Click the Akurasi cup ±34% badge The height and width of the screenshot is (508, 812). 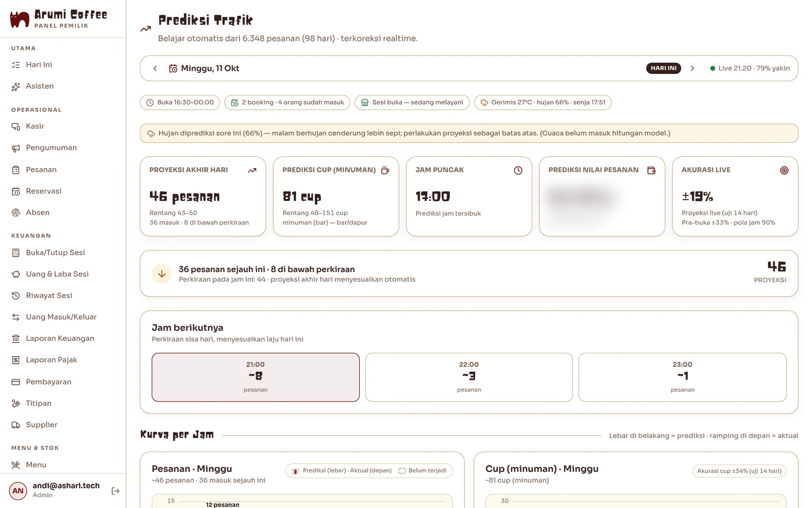(739, 471)
